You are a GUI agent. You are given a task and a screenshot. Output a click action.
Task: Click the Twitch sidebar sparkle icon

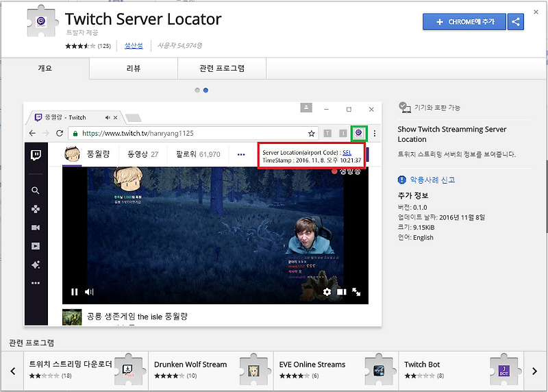(x=36, y=265)
